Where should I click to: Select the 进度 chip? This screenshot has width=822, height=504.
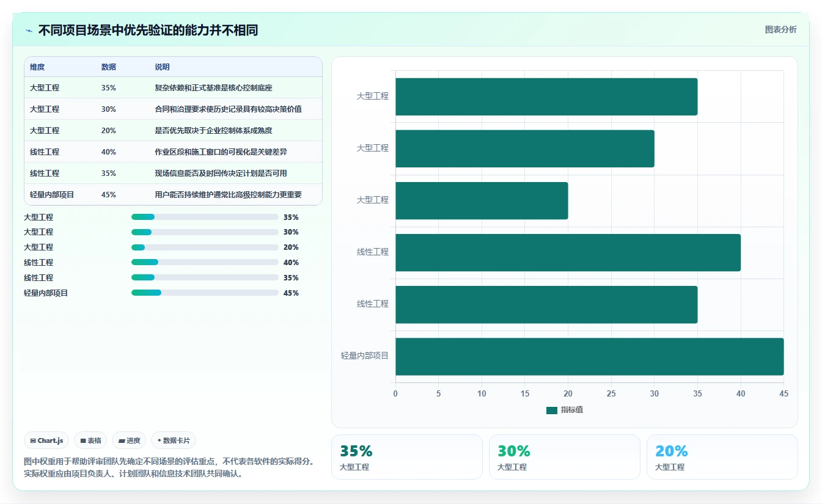point(129,440)
